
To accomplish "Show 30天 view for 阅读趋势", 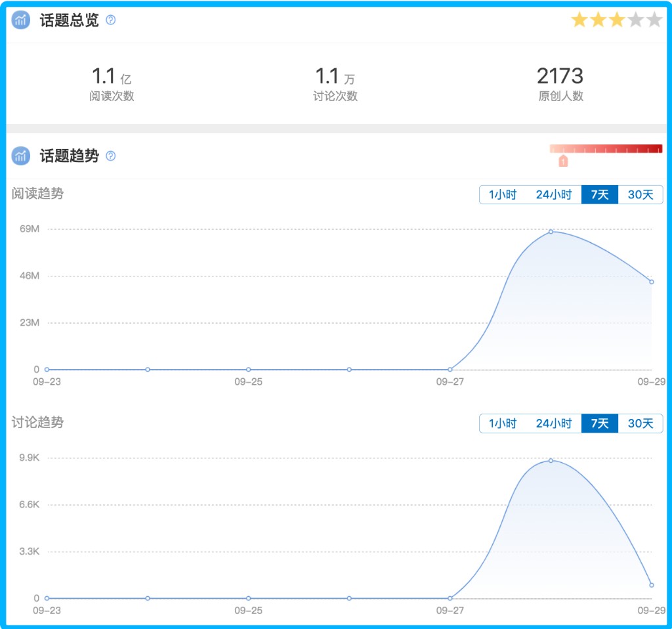I will pos(640,195).
